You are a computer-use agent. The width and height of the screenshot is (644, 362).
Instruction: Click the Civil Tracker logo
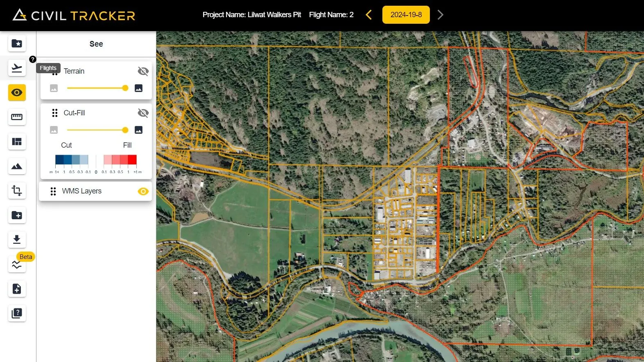[74, 15]
